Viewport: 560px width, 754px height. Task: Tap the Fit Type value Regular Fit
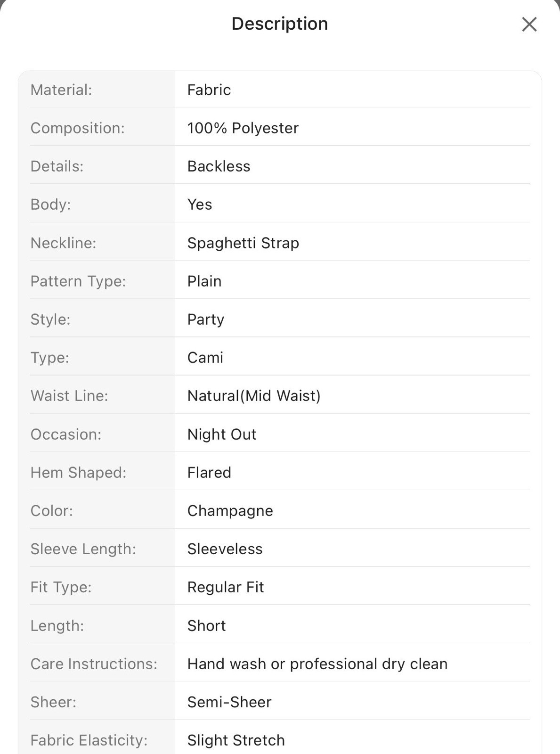point(226,587)
